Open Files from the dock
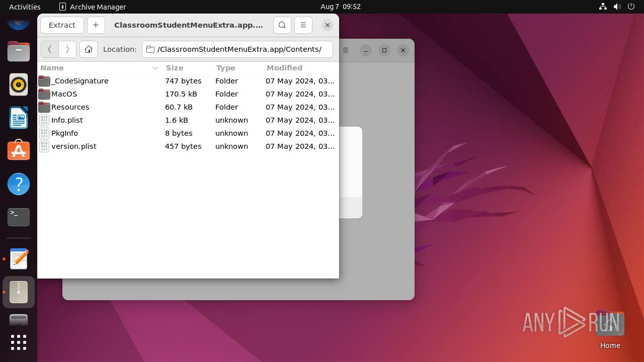644x362 pixels. [19, 51]
